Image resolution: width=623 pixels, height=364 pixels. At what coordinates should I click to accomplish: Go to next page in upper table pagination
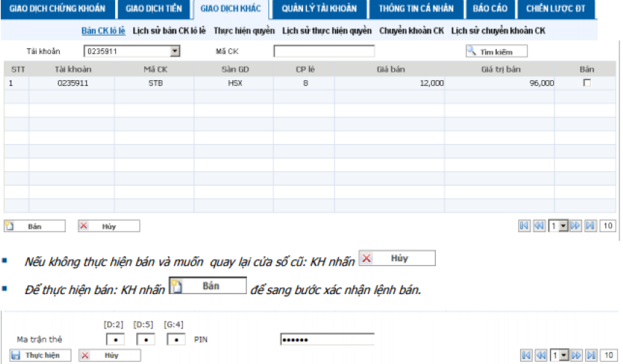pos(576,226)
